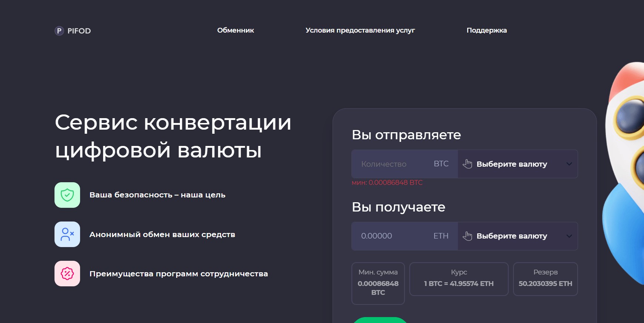Image resolution: width=644 pixels, height=323 pixels.
Task: Open Выберите валюту under Вы отправляете
Action: tap(518, 164)
